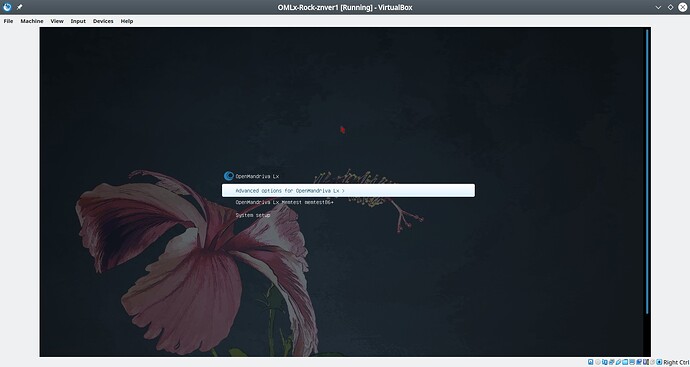This screenshot has height=367, width=690.
Task: Close the VirtualBox window
Action: tap(683, 7)
